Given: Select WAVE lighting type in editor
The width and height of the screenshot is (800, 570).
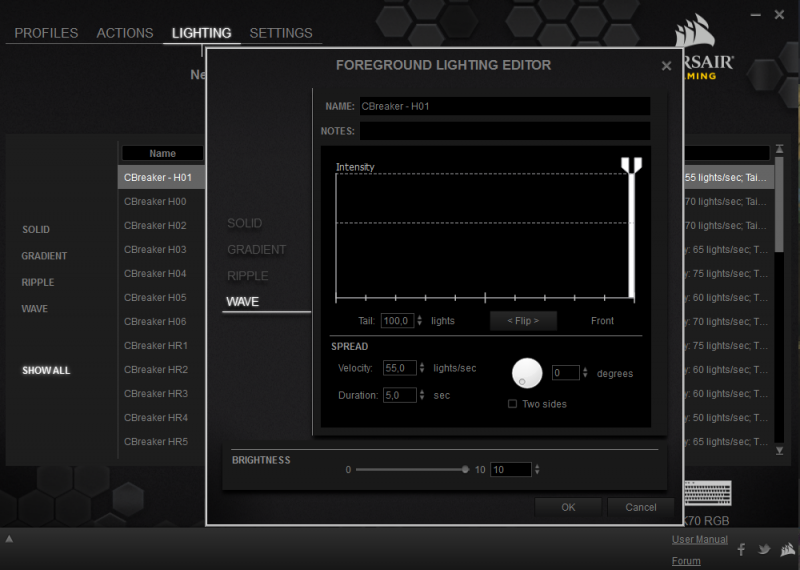Looking at the screenshot, I should coord(242,302).
